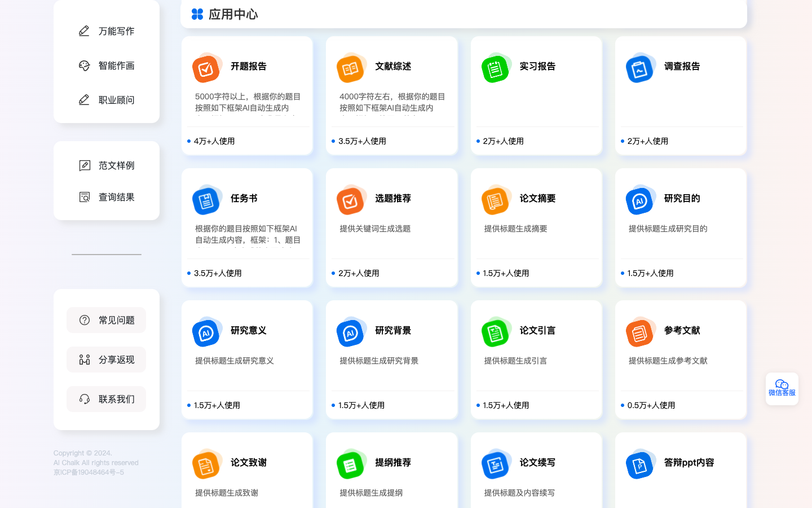Viewport: 812px width, 508px height.
Task: Open the 文献综述 card title
Action: point(393,66)
